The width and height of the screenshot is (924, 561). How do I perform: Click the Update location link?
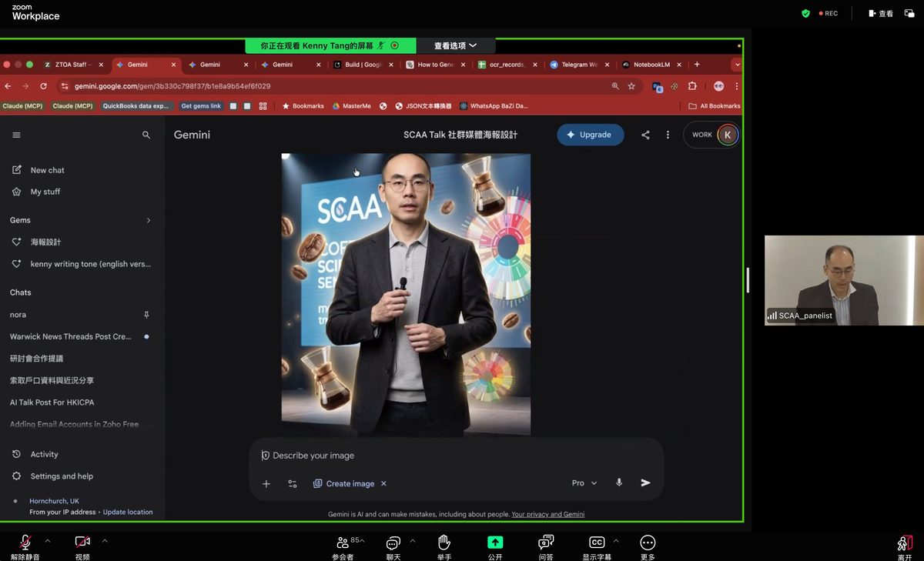coord(128,512)
